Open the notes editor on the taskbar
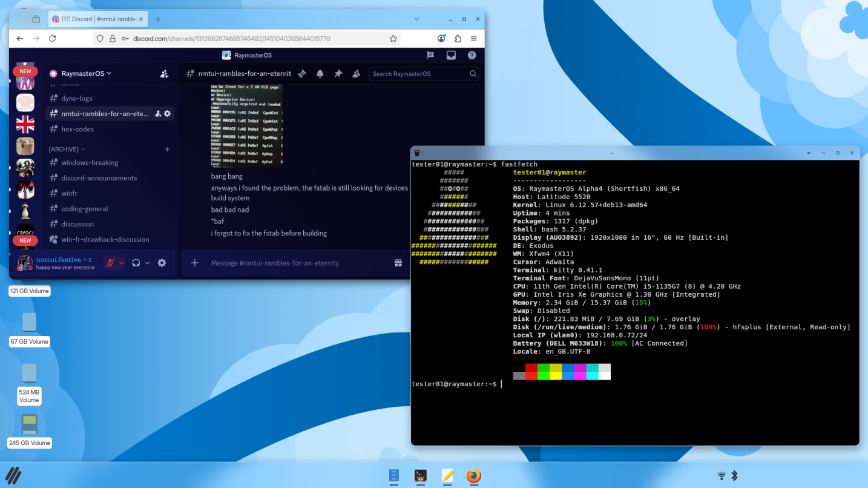The height and width of the screenshot is (488, 868). [x=447, y=476]
